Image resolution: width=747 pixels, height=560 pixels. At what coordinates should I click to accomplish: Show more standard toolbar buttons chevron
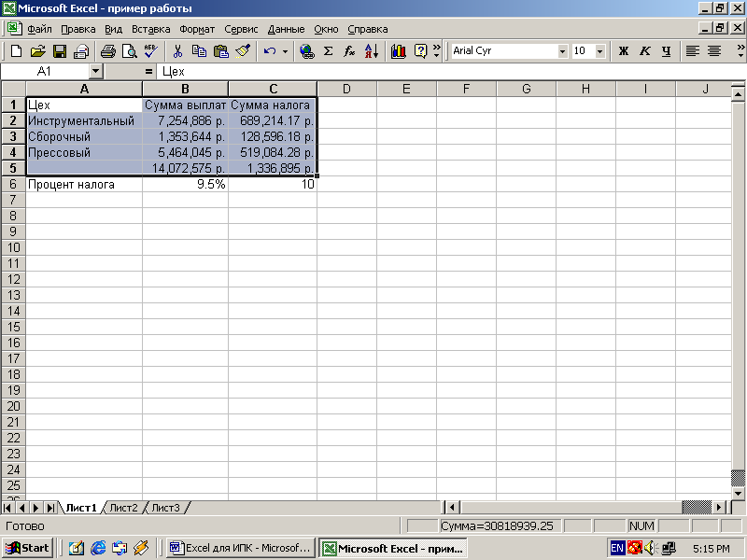[x=437, y=51]
